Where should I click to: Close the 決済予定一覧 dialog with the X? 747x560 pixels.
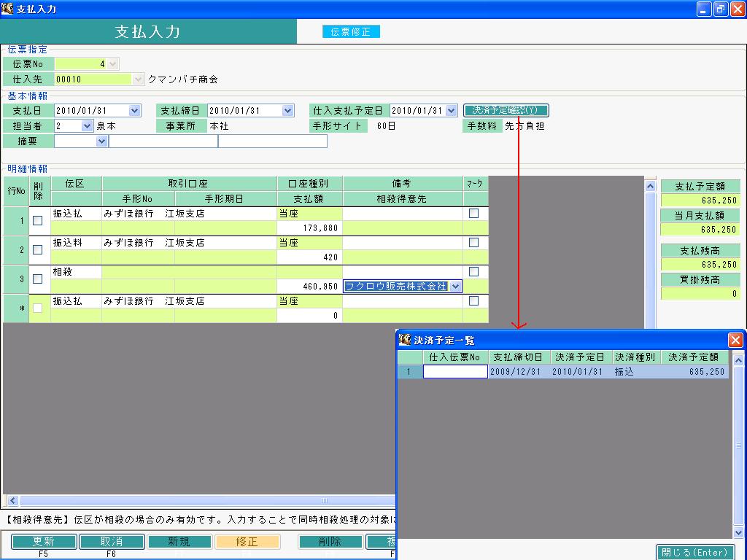pos(735,340)
